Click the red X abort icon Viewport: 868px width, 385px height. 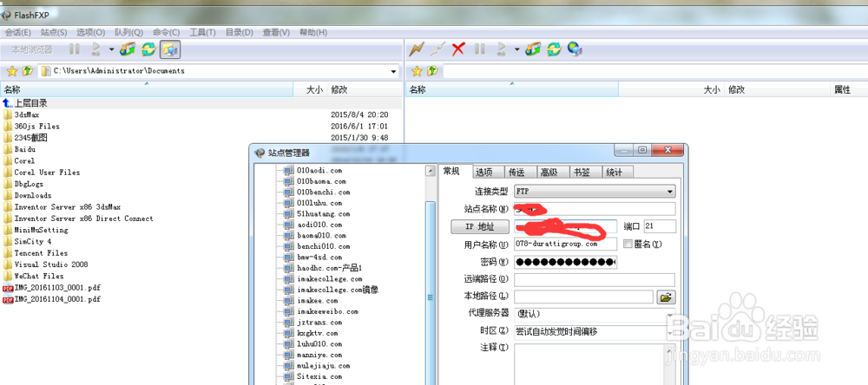[458, 49]
